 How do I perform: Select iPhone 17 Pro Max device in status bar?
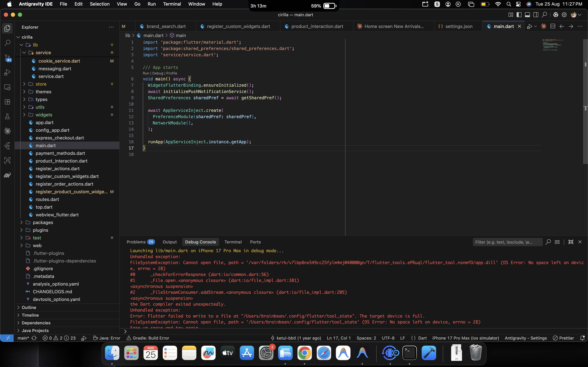coord(465,338)
